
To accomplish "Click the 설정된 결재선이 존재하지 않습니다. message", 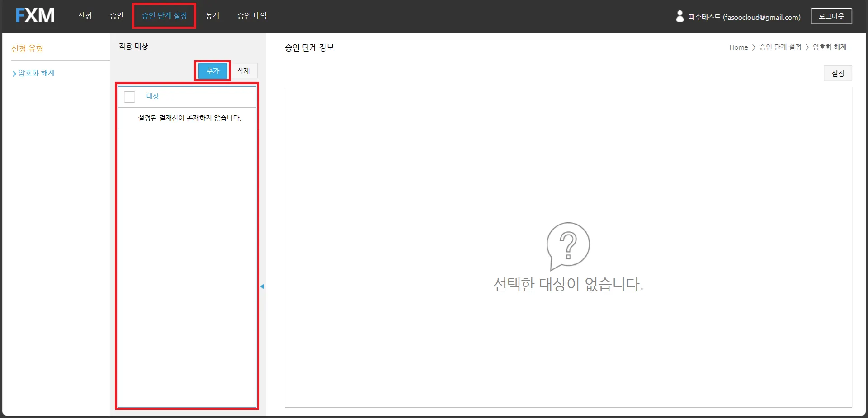I will [190, 118].
